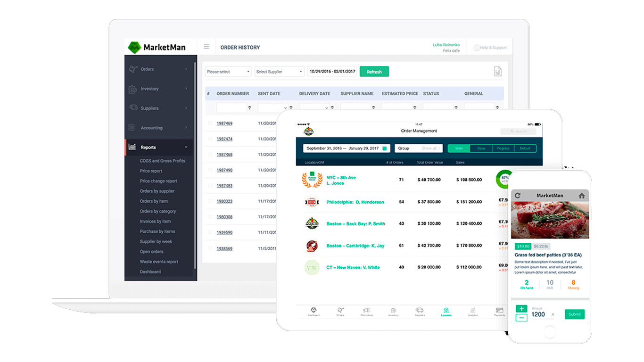Expand the Accounting sidebar section

pos(186,128)
